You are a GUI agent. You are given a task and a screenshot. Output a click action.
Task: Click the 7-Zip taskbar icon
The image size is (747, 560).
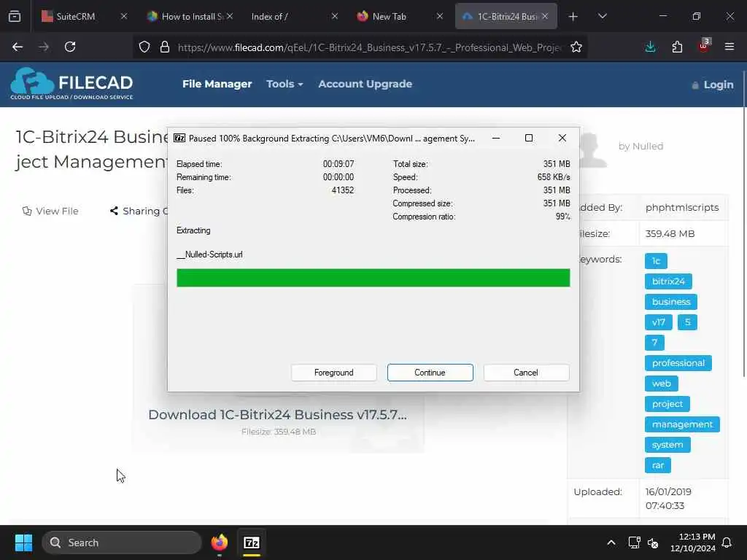(x=252, y=542)
